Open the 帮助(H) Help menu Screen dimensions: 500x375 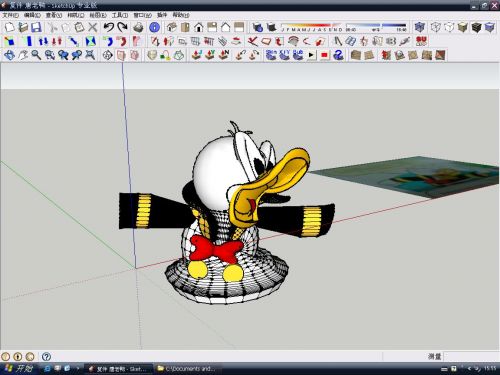click(x=181, y=15)
